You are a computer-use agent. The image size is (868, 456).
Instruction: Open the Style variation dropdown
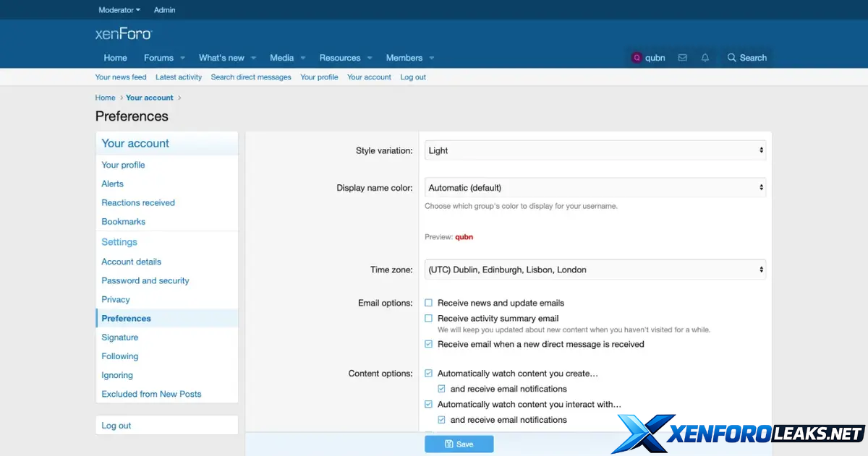[x=595, y=150]
